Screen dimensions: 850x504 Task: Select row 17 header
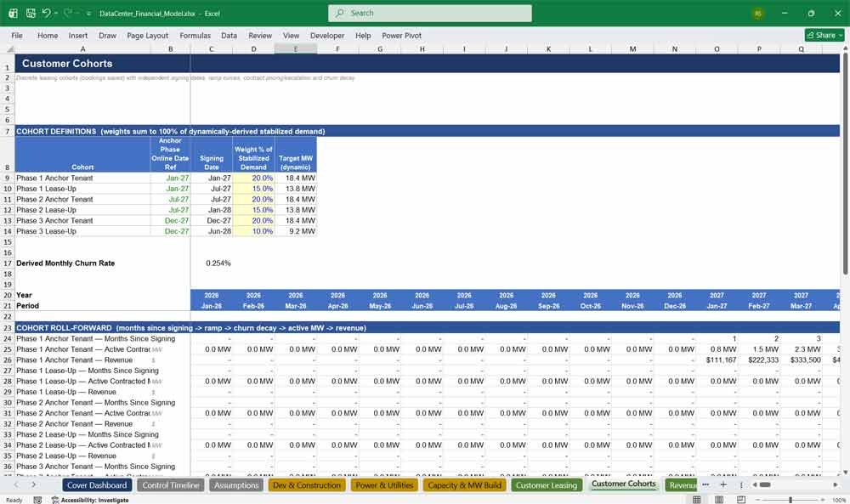pyautogui.click(x=8, y=263)
